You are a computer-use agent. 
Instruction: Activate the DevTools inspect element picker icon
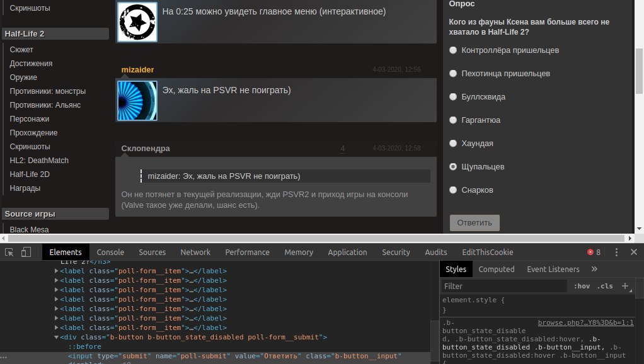9,253
